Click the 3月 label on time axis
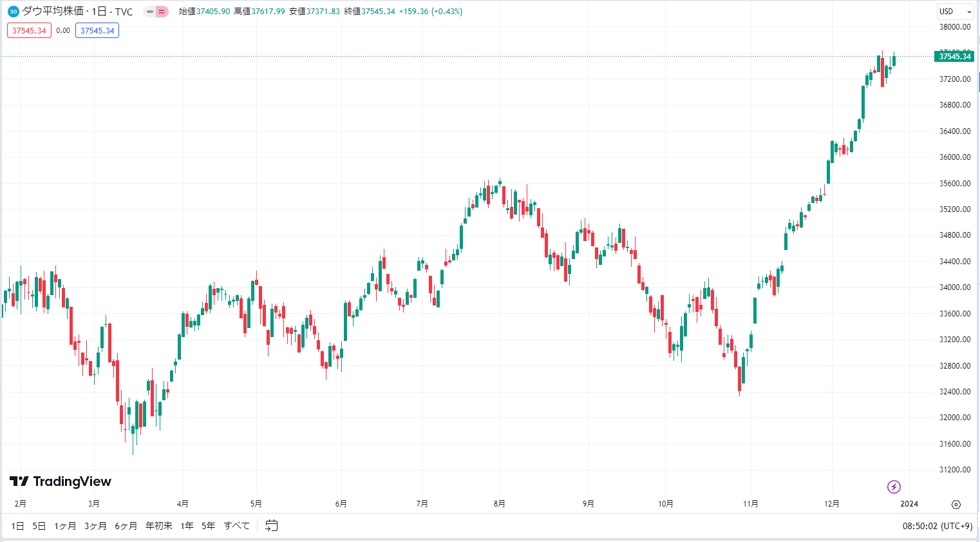 [94, 504]
